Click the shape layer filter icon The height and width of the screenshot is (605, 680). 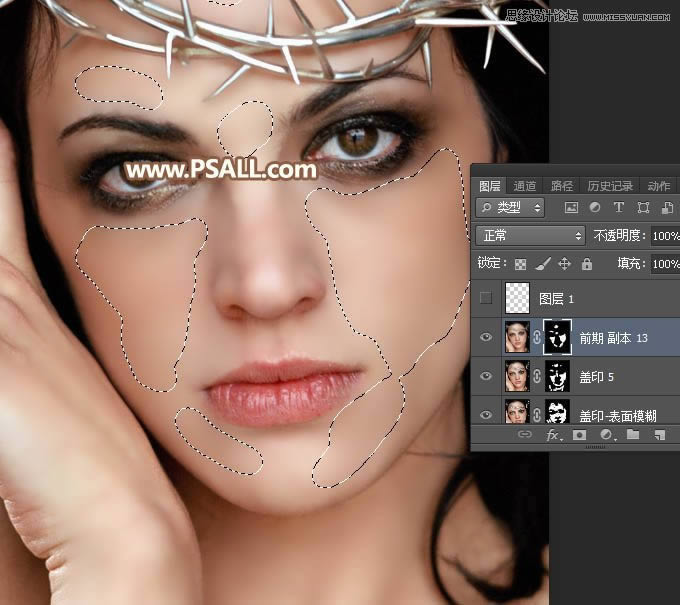click(x=642, y=208)
